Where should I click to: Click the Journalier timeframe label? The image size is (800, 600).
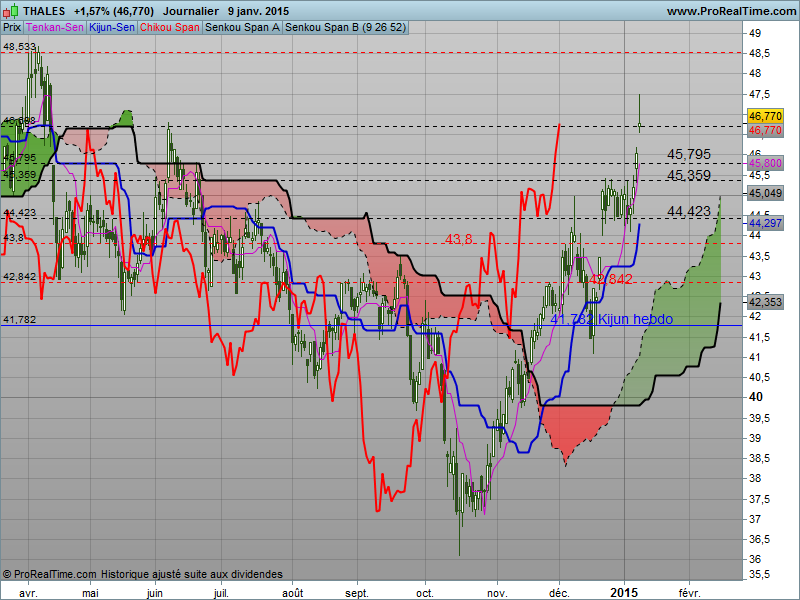pos(191,11)
